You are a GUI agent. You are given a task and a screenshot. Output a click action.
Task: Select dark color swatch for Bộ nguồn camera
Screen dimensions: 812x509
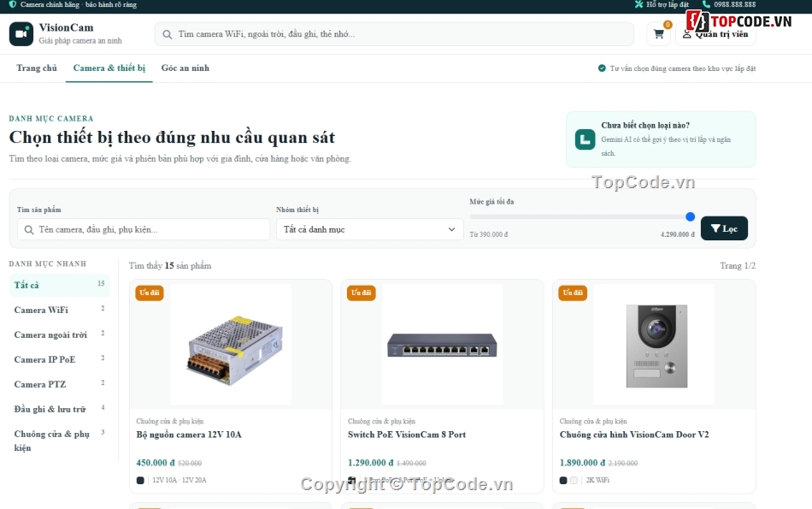140,481
